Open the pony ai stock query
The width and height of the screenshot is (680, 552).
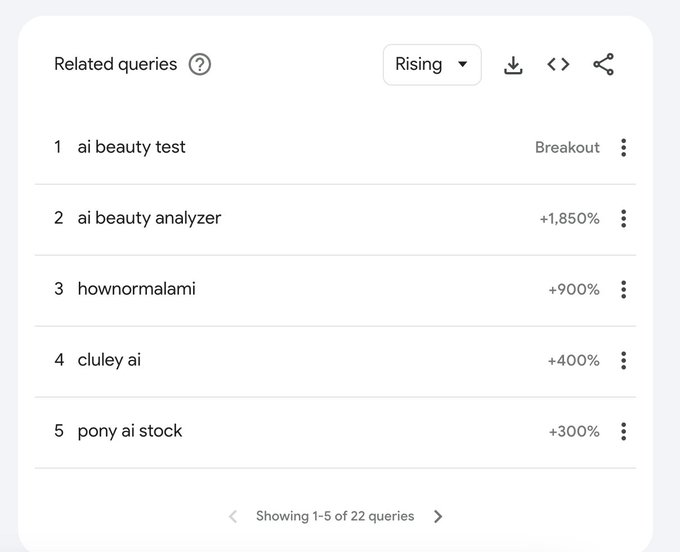(x=130, y=431)
